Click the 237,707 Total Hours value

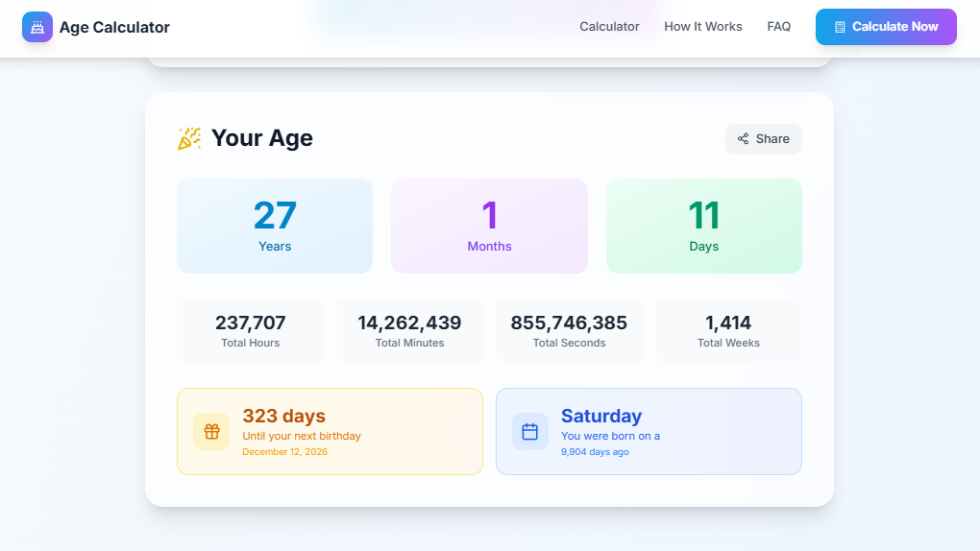tap(251, 323)
